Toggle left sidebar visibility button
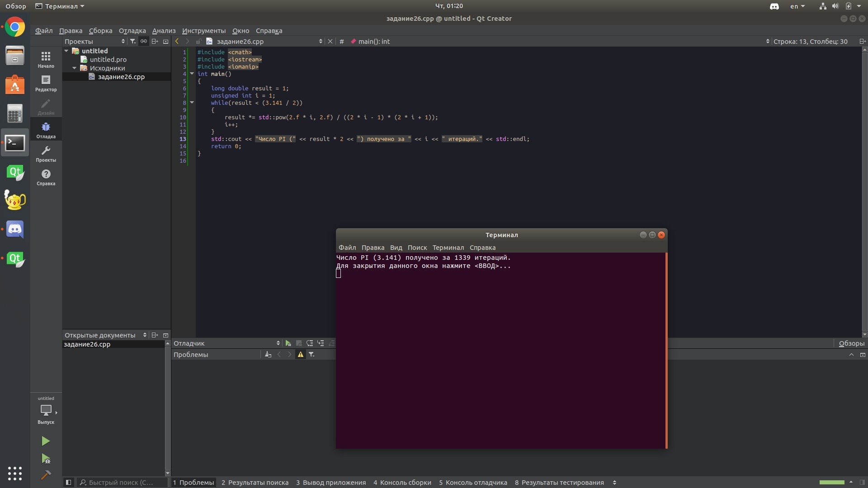 (x=68, y=482)
